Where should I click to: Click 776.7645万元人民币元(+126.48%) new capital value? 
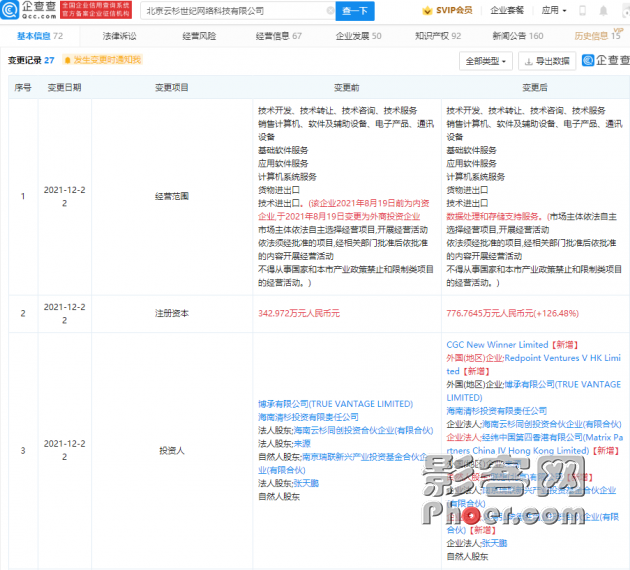[x=513, y=313]
